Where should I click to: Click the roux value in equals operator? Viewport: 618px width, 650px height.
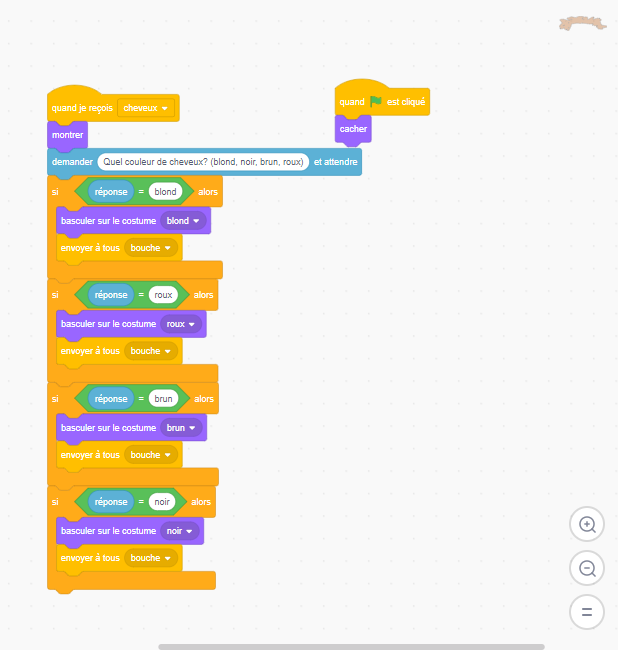click(x=163, y=295)
